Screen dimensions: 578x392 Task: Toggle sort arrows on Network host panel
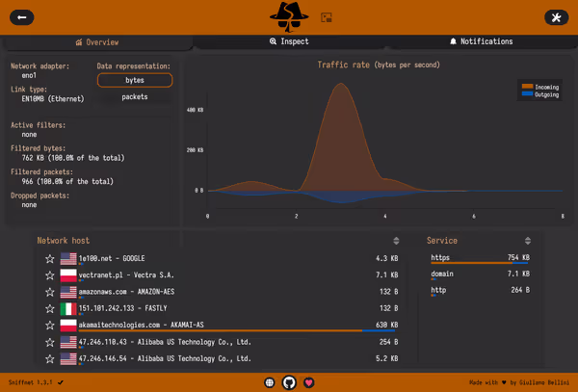click(395, 241)
